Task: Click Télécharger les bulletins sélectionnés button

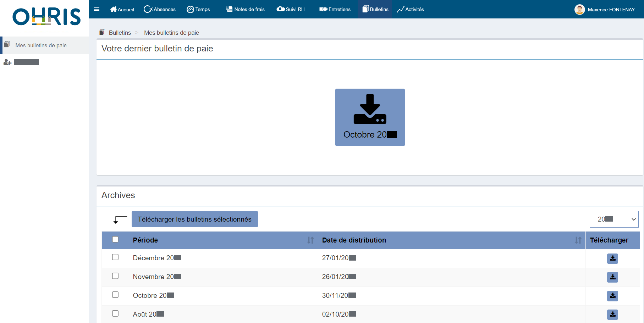Action: 194,219
